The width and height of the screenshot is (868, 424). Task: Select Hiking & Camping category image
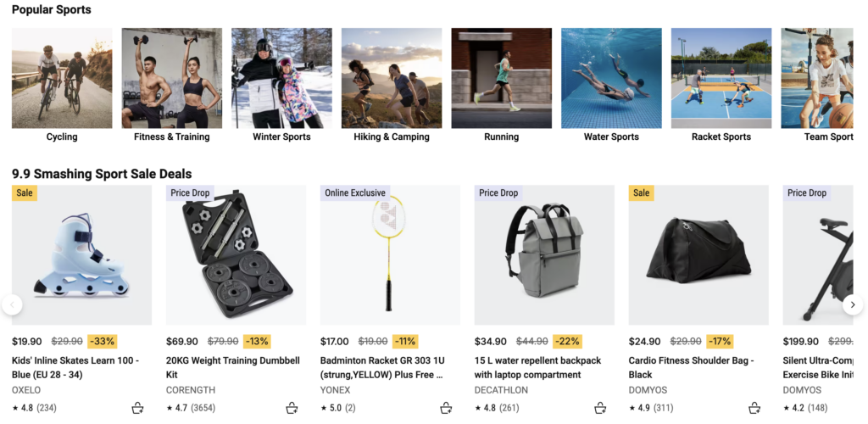(392, 78)
